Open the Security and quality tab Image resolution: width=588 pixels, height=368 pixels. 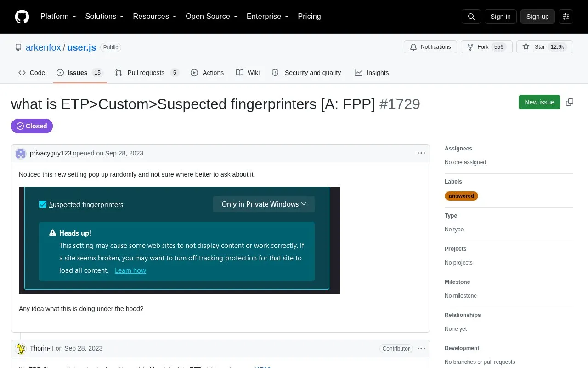coord(306,73)
